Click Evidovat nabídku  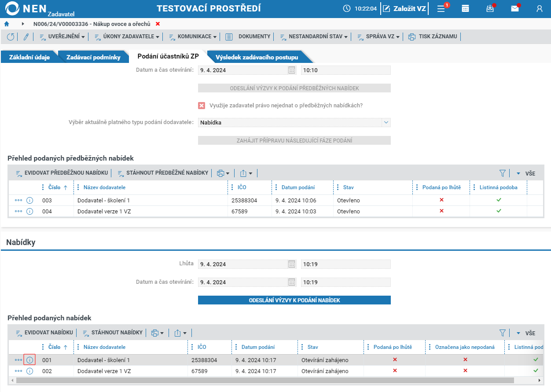44,333
